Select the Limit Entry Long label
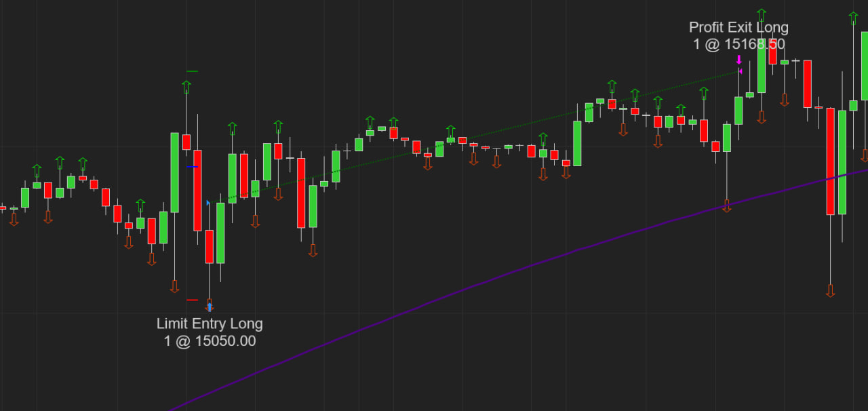This screenshot has width=868, height=411. click(210, 324)
